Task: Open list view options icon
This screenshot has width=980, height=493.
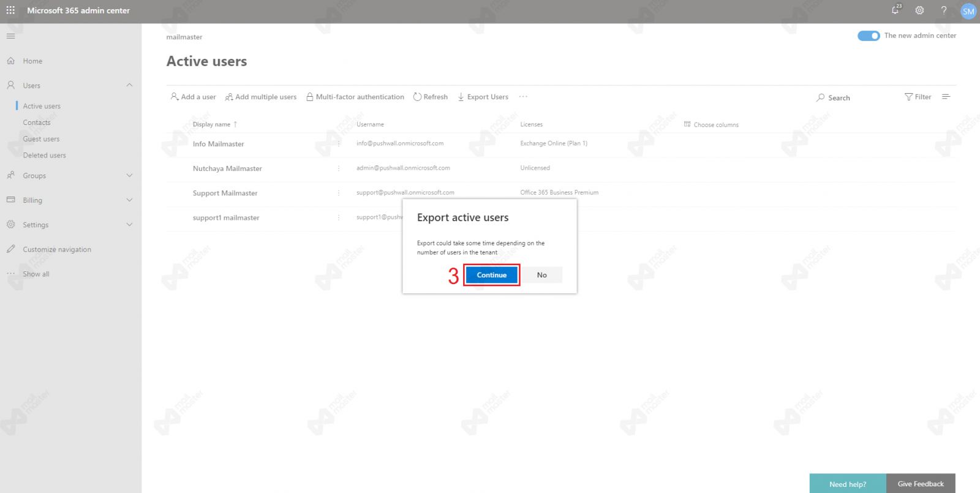Action: [946, 97]
